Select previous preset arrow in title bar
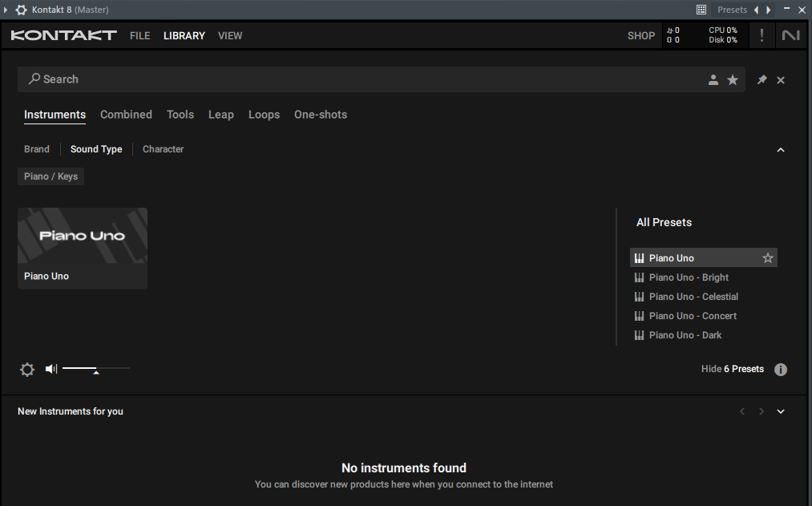This screenshot has width=812, height=506. click(757, 10)
